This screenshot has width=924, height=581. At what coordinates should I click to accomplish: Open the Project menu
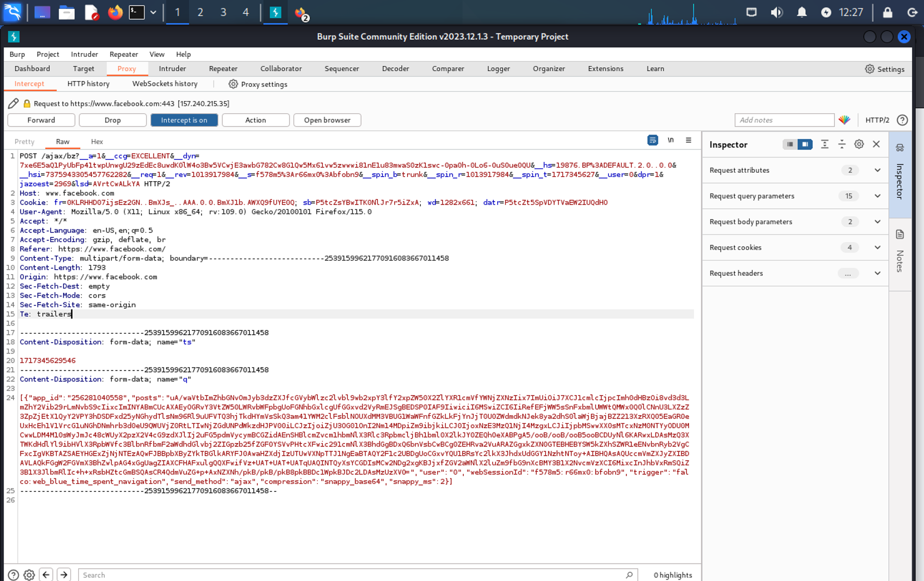point(48,54)
